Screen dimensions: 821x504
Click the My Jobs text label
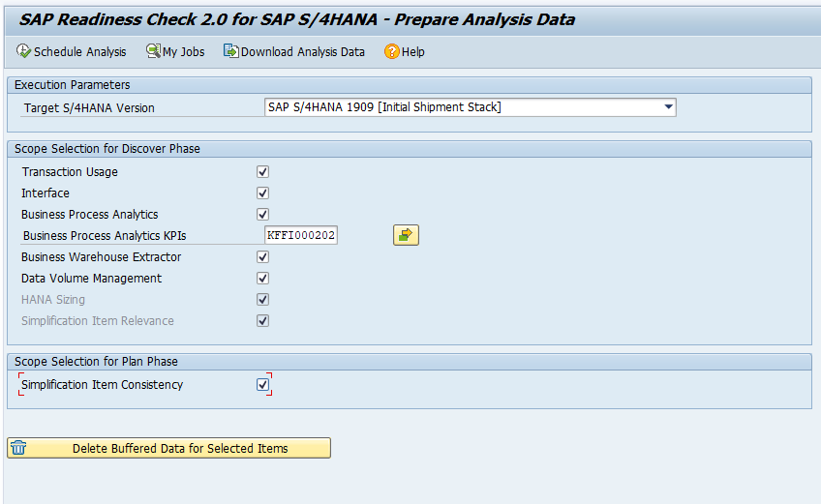coord(184,52)
